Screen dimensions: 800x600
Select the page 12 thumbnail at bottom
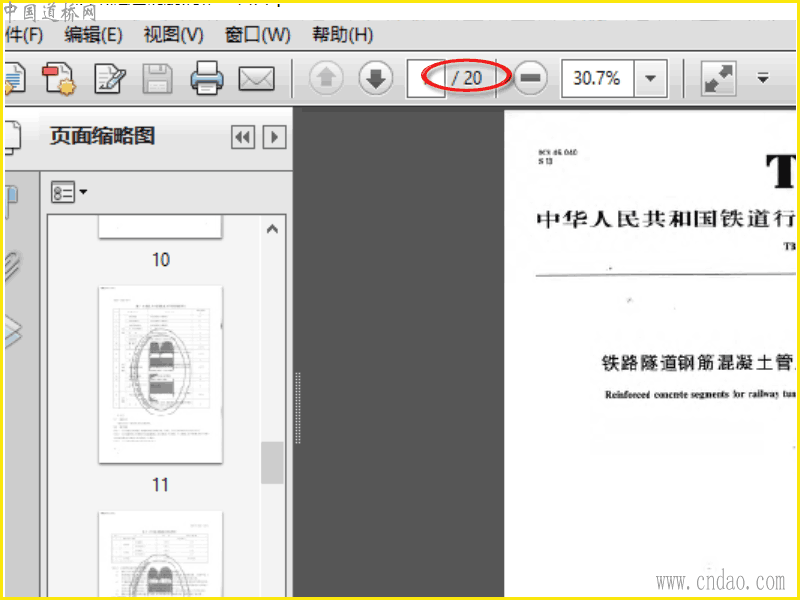161,554
